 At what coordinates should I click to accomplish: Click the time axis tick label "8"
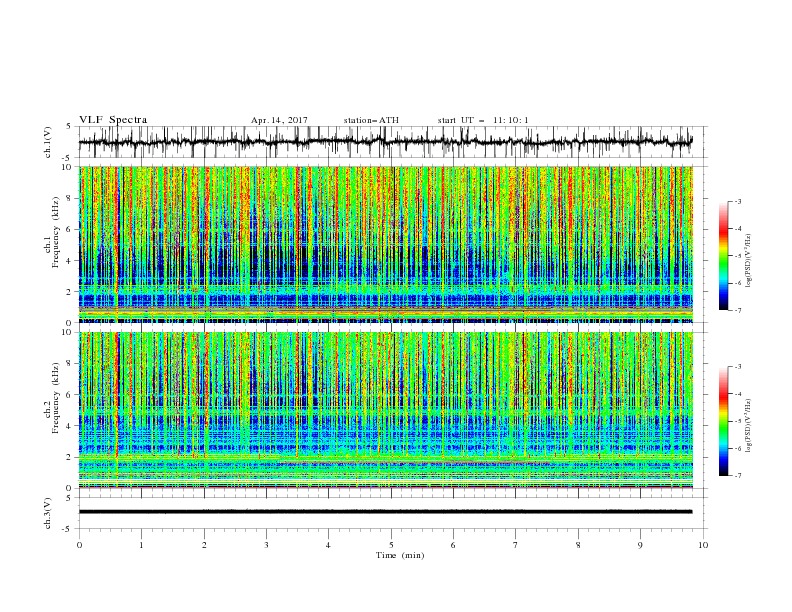tap(578, 545)
